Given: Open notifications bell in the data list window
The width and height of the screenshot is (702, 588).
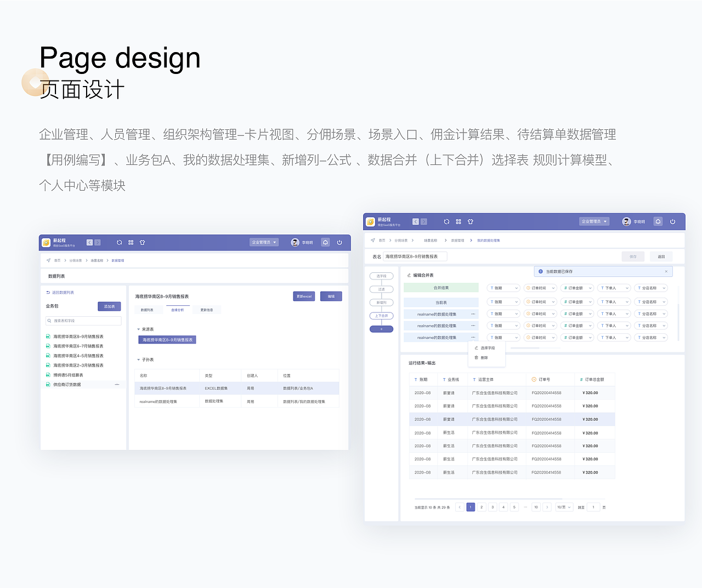Looking at the screenshot, I should click(325, 242).
